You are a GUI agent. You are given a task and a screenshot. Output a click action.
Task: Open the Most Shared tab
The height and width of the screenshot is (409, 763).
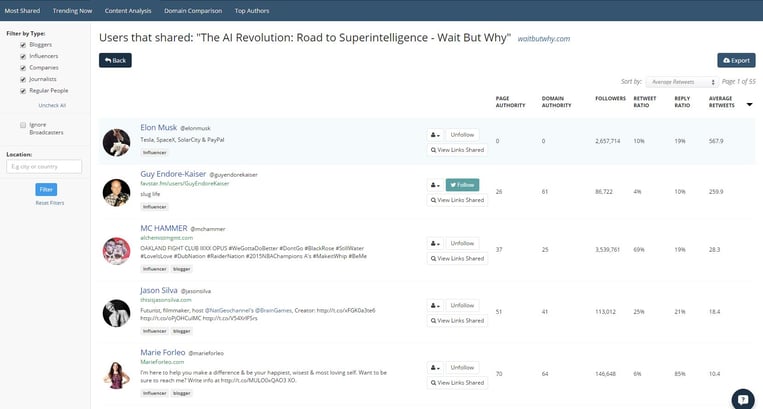[22, 11]
